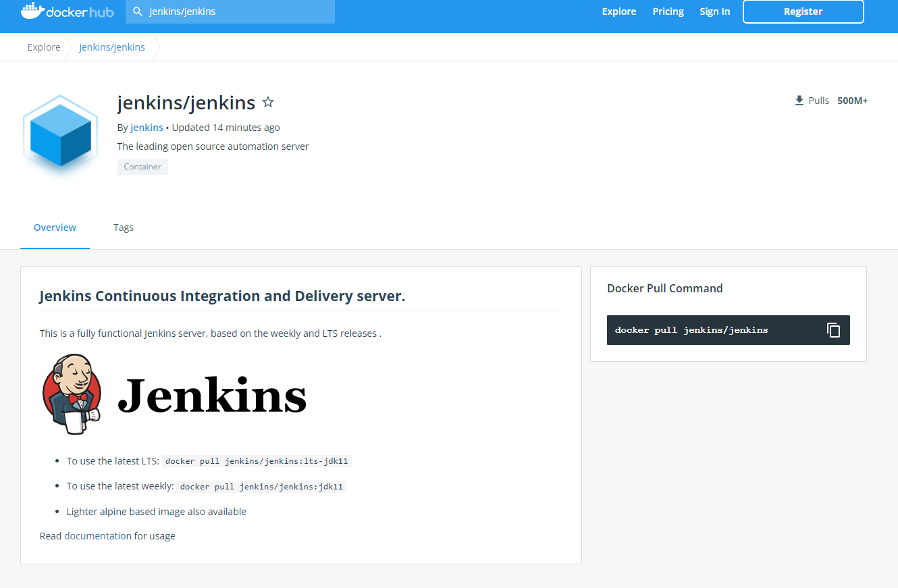Click the large 'Jenkins' wordmark
The height and width of the screenshot is (588, 898).
(212, 395)
